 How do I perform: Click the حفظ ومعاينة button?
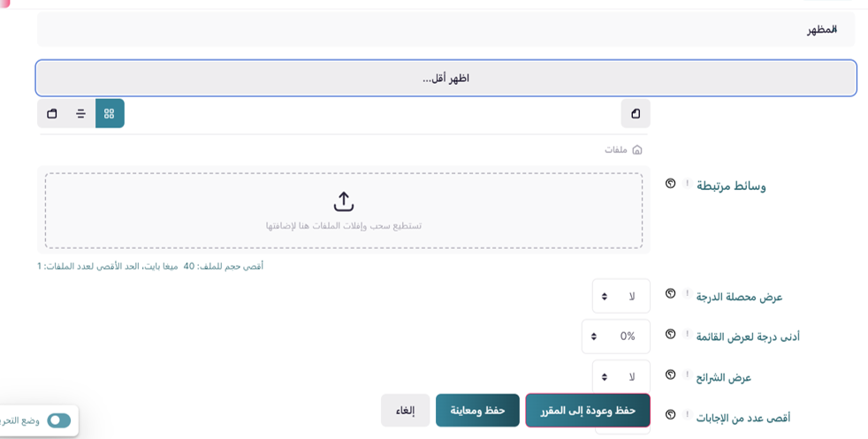(x=477, y=411)
